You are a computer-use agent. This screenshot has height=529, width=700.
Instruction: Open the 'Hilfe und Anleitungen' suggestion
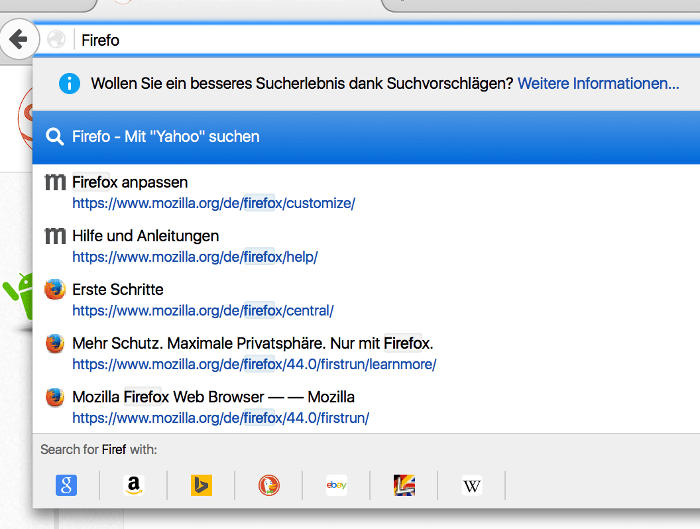click(x=146, y=236)
